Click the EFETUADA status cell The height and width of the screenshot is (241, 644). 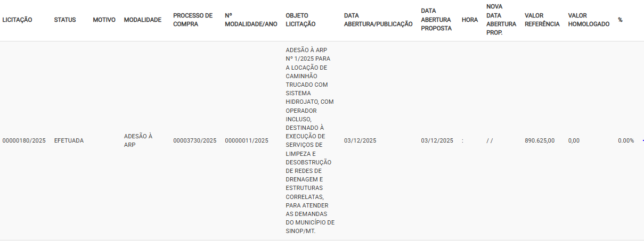coord(69,140)
